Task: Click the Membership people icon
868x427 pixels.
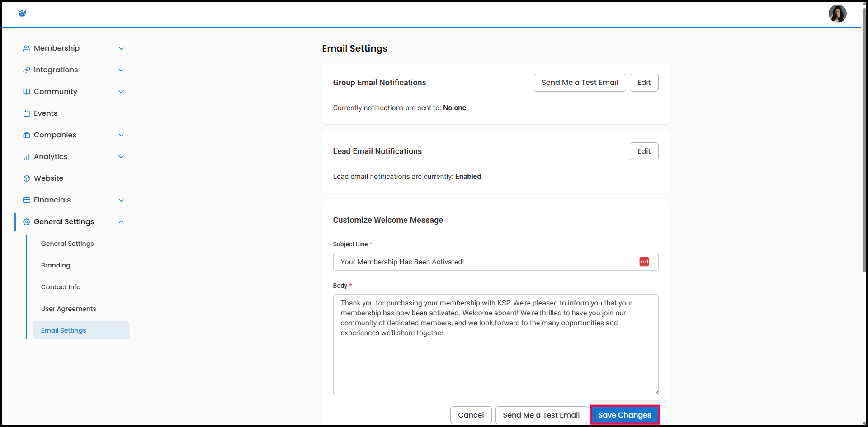Action: coord(27,48)
